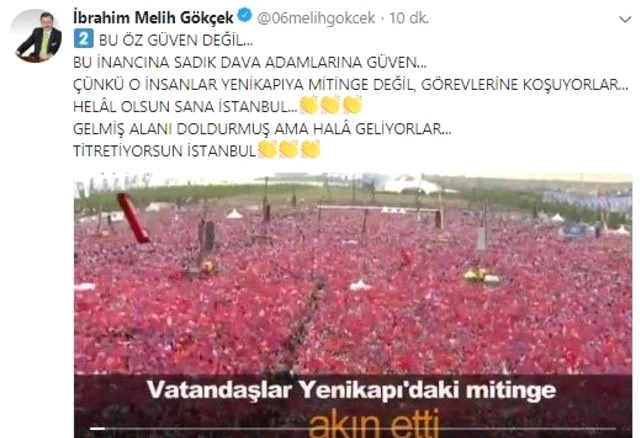640x438 pixels.
Task: Click the 'Vatandaşlar Yenikapı'daki mitinge' video caption
Action: [351, 390]
